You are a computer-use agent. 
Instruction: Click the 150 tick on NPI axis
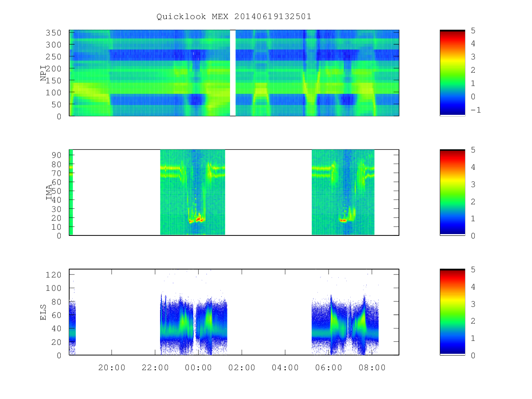click(x=55, y=80)
